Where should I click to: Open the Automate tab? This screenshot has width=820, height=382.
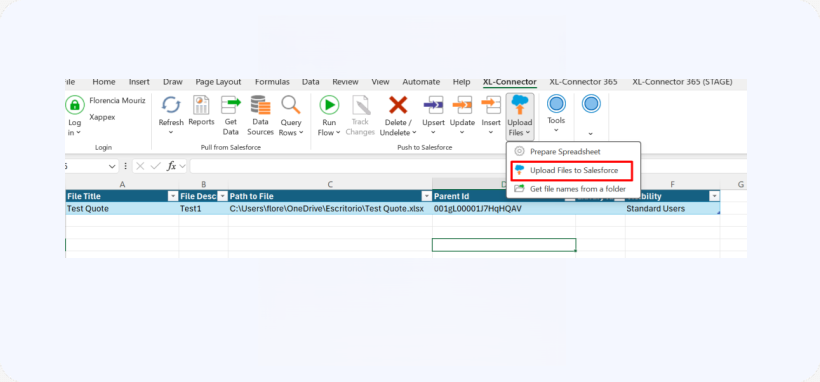421,82
